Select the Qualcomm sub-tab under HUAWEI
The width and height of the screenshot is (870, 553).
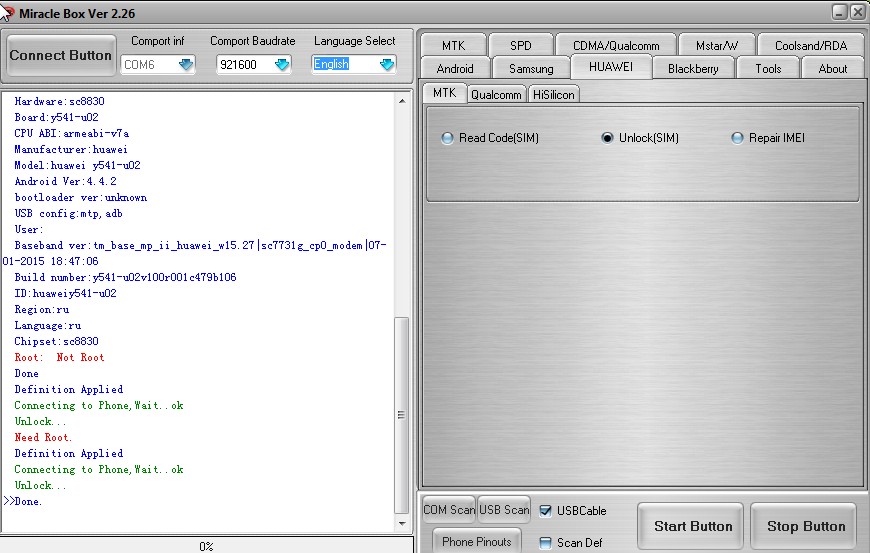point(496,94)
